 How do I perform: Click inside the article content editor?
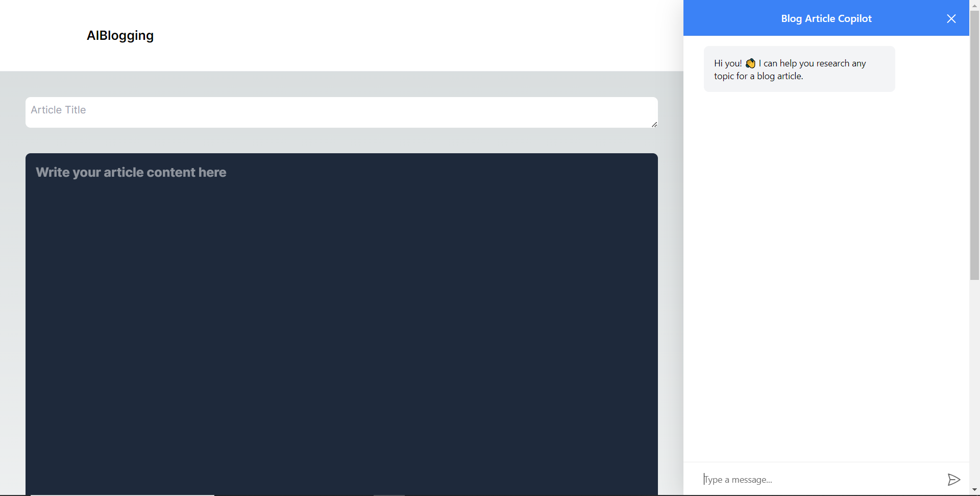341,324
